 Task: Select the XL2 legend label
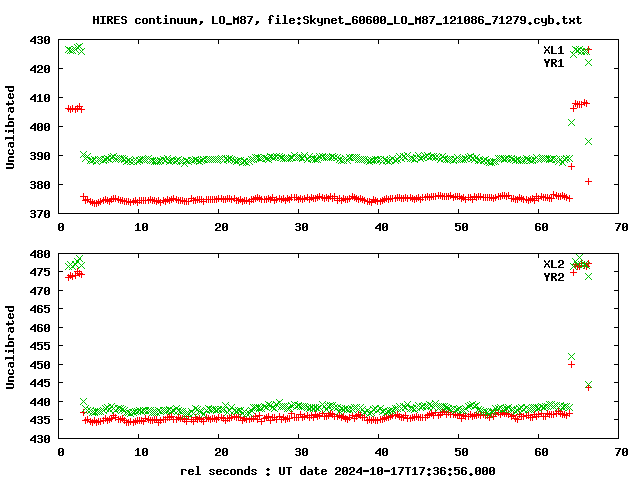point(553,264)
